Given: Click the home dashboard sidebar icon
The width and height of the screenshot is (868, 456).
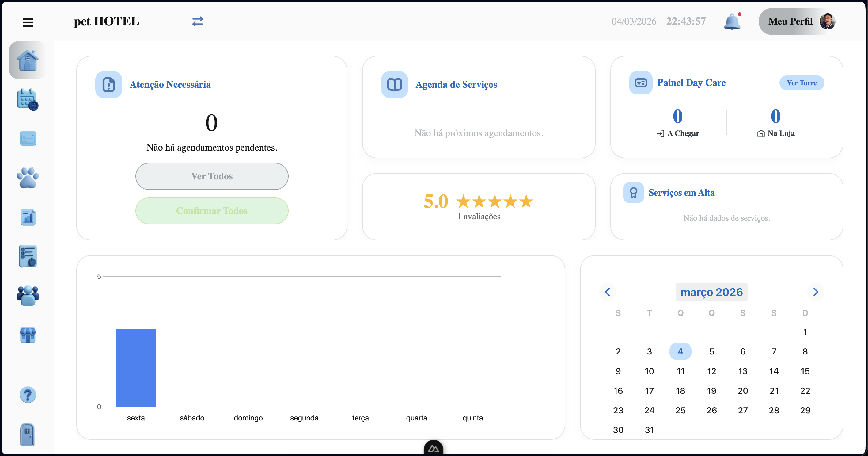Looking at the screenshot, I should [28, 60].
